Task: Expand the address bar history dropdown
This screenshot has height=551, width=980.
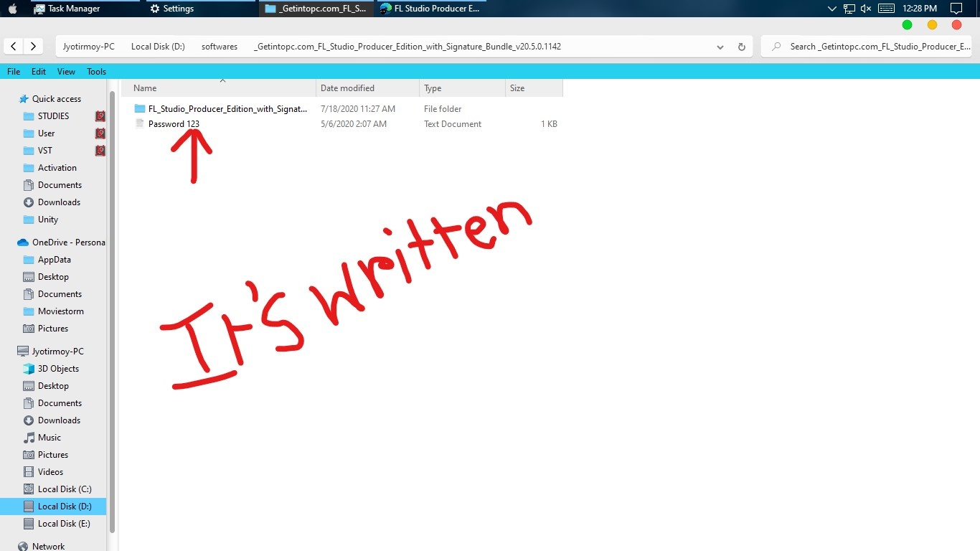Action: coord(720,47)
